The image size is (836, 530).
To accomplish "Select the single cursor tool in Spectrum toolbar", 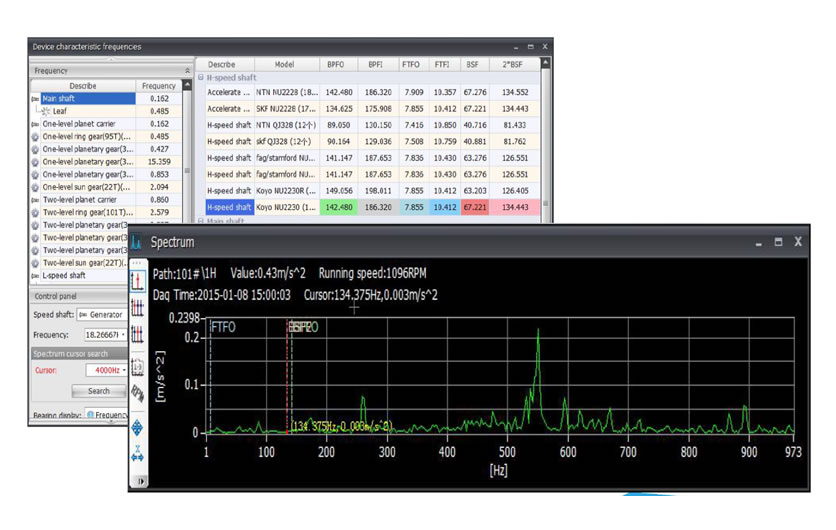I will click(x=138, y=281).
